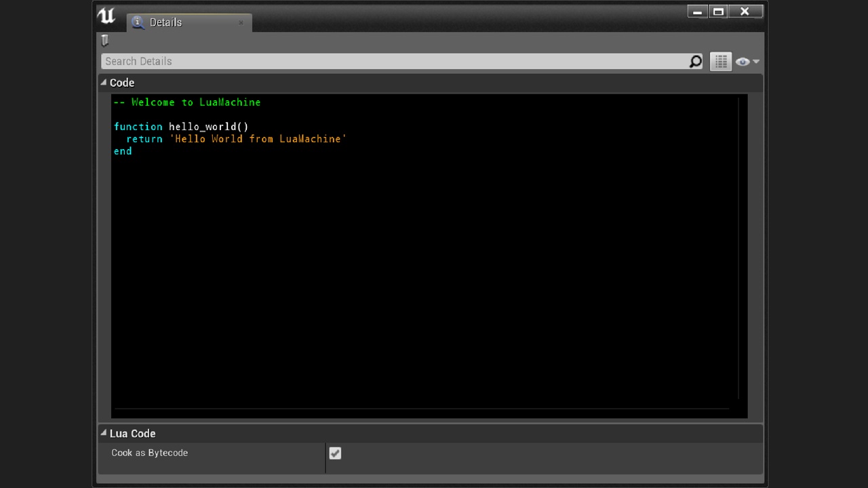Click the eye view options icon

(742, 62)
